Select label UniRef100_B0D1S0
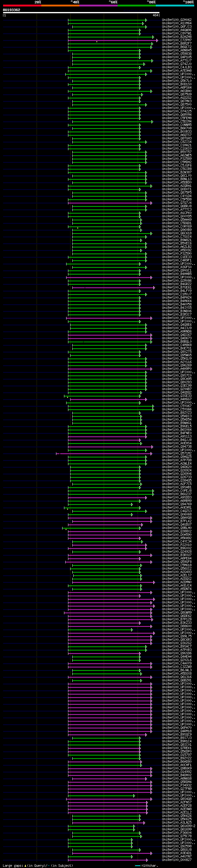 (176, 84)
